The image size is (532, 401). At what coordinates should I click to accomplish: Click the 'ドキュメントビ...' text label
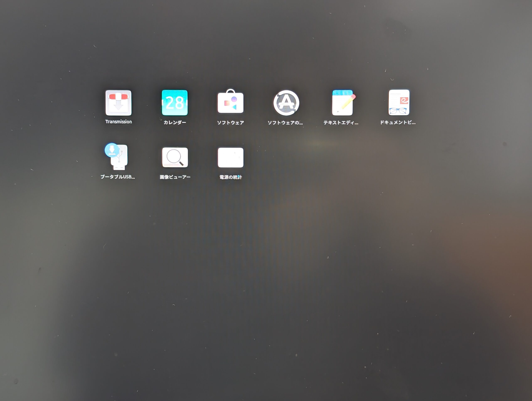pos(398,123)
